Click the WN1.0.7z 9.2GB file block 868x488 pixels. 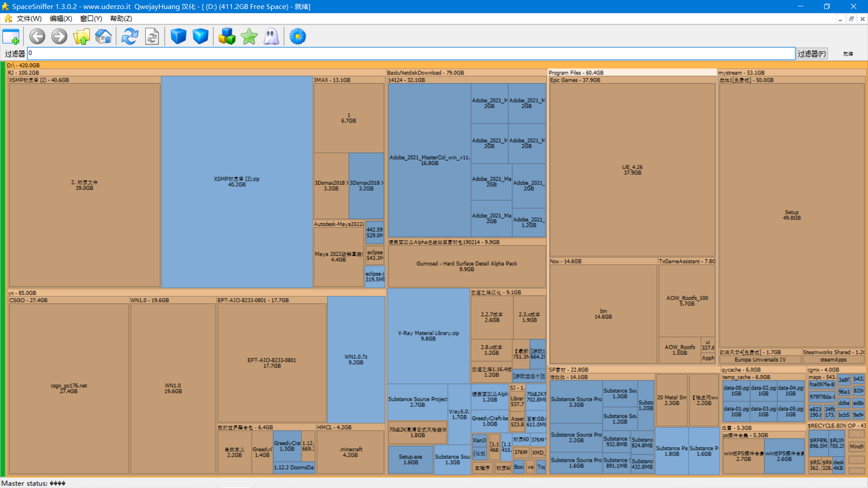pyautogui.click(x=356, y=360)
